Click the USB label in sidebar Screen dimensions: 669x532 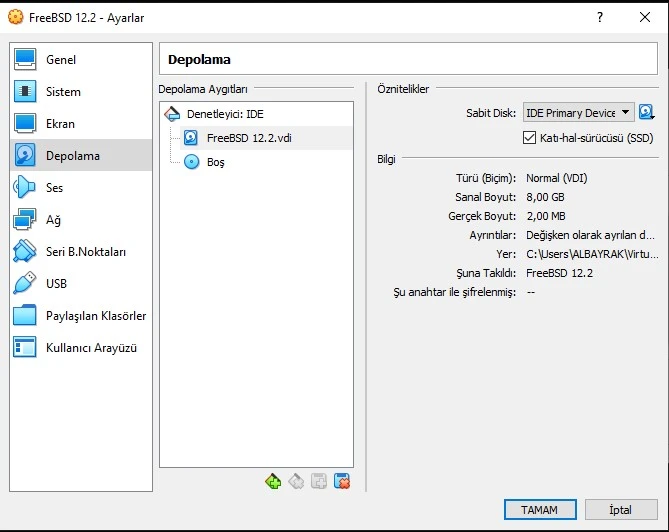coord(56,284)
